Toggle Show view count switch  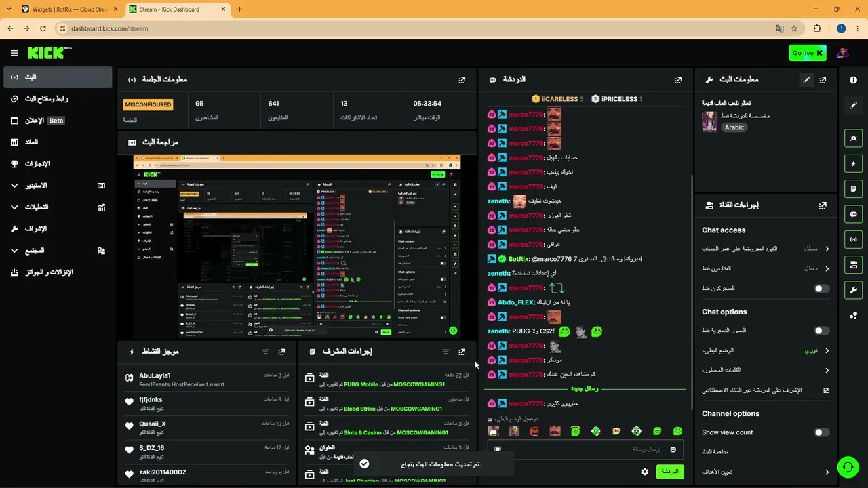821,432
